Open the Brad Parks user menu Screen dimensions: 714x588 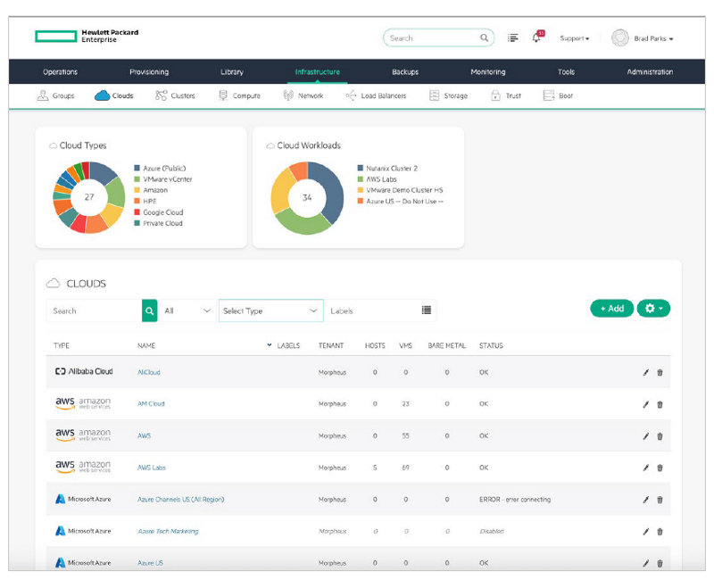point(653,38)
